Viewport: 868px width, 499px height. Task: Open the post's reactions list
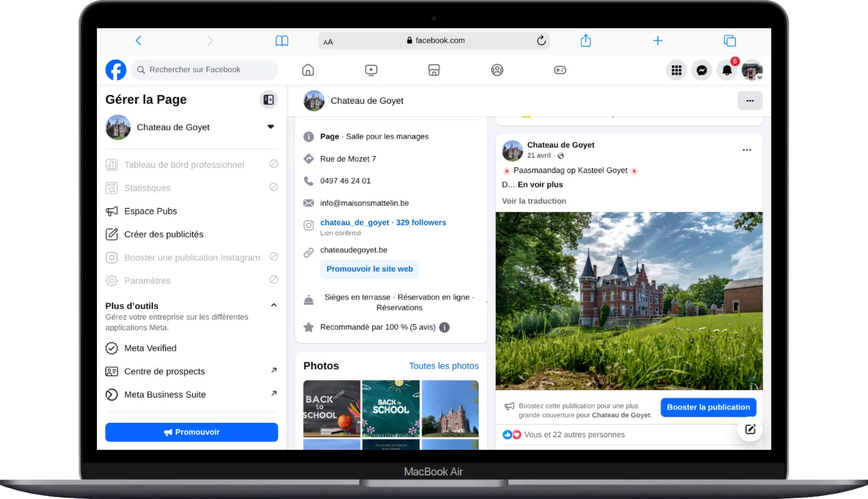pyautogui.click(x=564, y=434)
